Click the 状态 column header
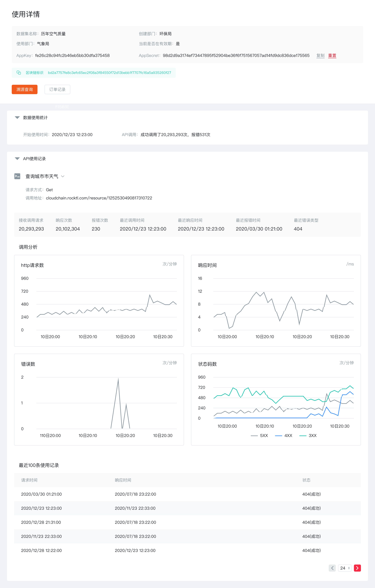This screenshot has width=375, height=588. tap(306, 480)
